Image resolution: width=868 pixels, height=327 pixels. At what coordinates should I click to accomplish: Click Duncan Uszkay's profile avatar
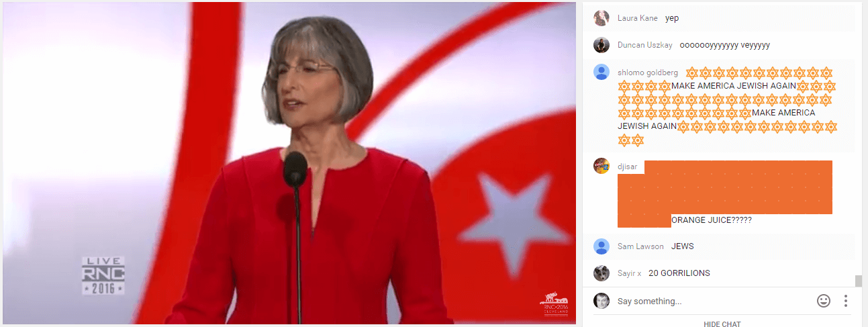click(601, 45)
